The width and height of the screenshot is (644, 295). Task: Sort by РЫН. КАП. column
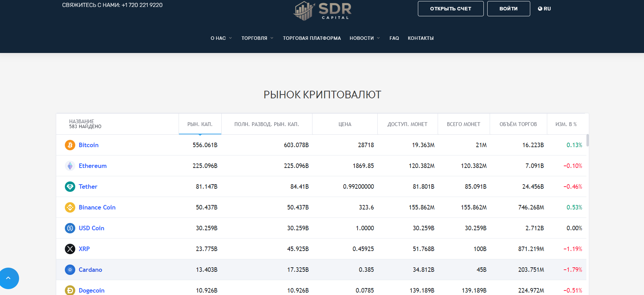click(x=200, y=124)
